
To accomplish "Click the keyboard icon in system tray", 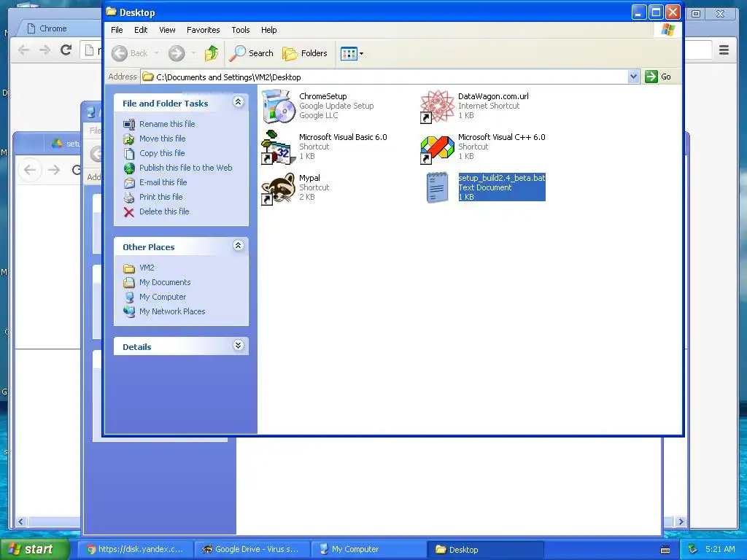I will click(665, 550).
